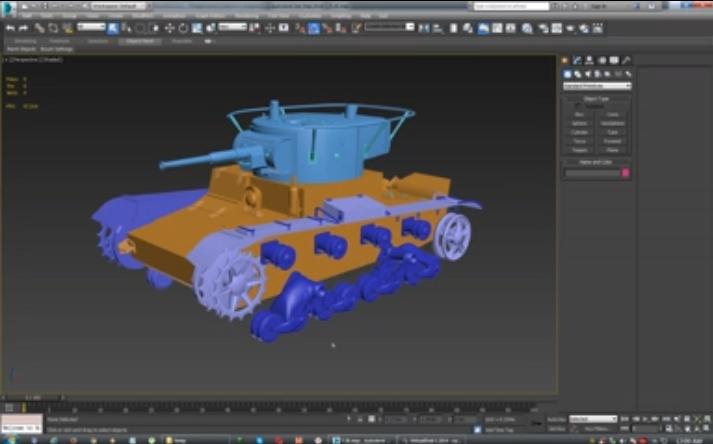Toggle the Select Object tool
Image resolution: width=713 pixels, height=444 pixels.
coord(112,28)
